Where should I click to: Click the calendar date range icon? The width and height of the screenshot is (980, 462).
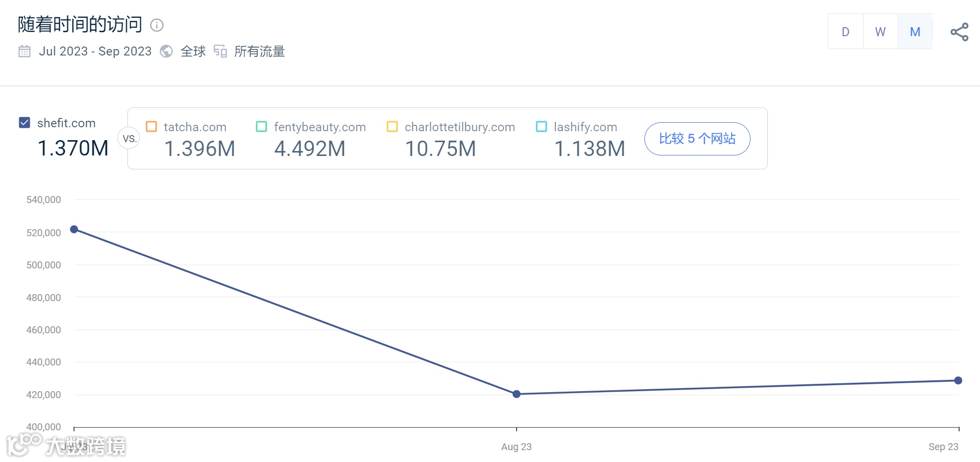pyautogui.click(x=24, y=51)
